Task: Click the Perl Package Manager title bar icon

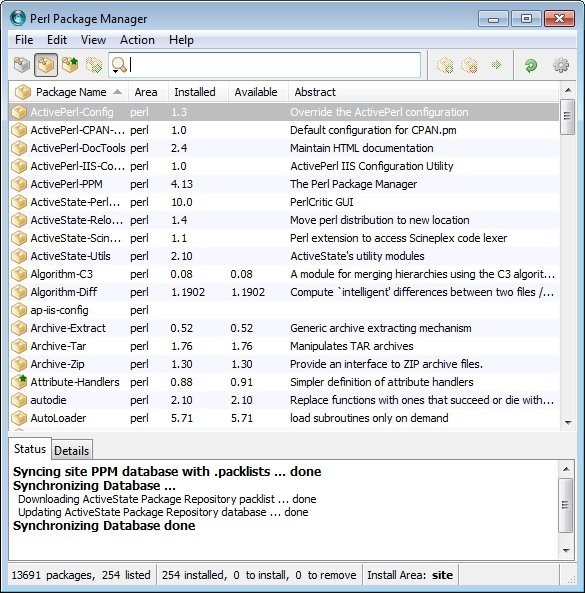Action: (18, 18)
